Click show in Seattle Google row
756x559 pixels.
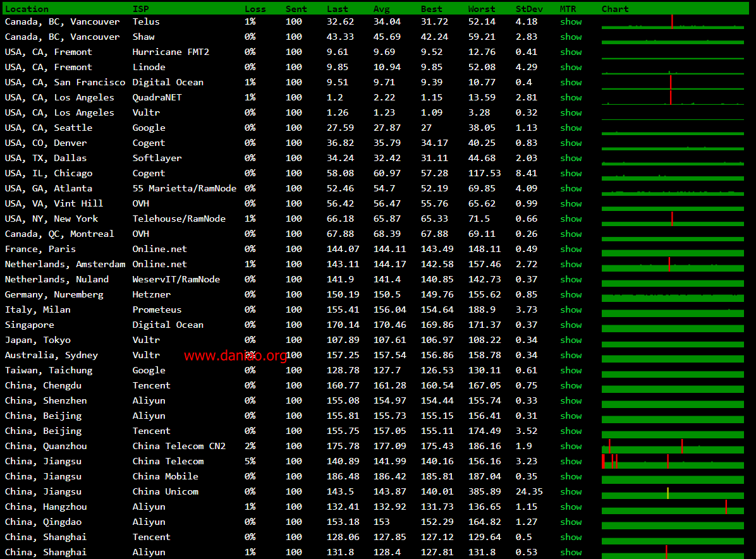coord(571,128)
